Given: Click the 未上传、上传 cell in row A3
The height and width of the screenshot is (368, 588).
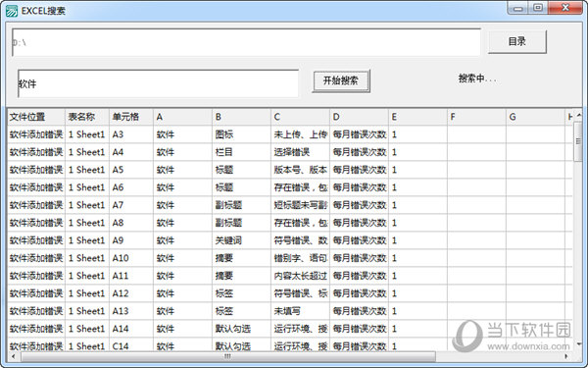Looking at the screenshot, I should tap(301, 134).
